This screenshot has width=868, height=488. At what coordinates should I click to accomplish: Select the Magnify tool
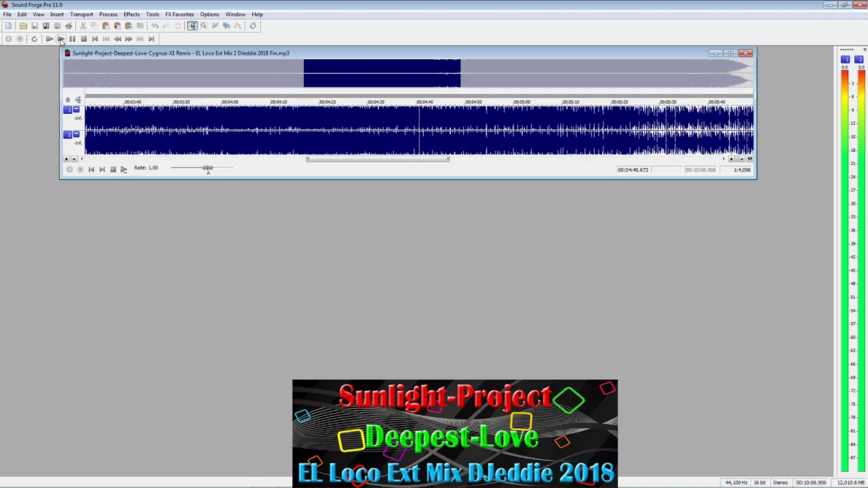point(203,26)
